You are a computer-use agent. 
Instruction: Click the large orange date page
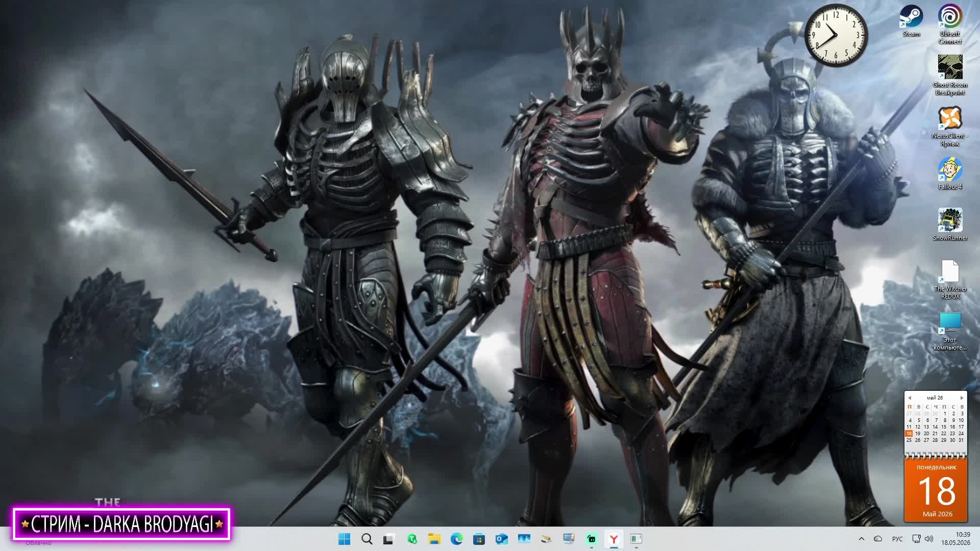pyautogui.click(x=936, y=490)
